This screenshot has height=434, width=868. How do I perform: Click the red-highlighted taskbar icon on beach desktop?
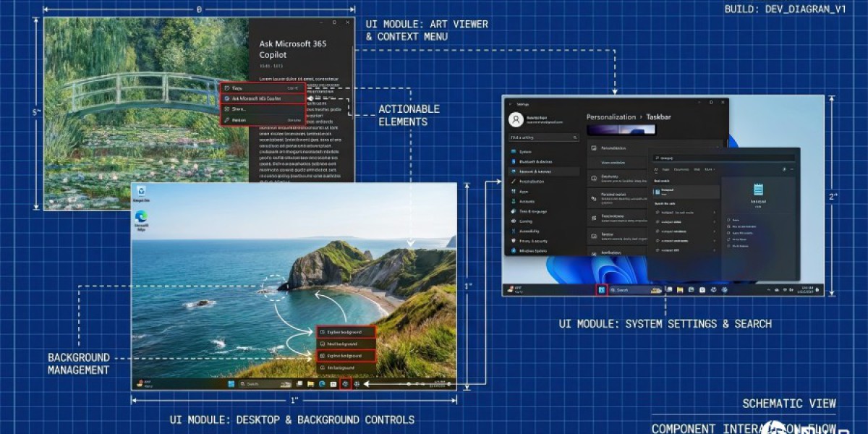point(345,383)
